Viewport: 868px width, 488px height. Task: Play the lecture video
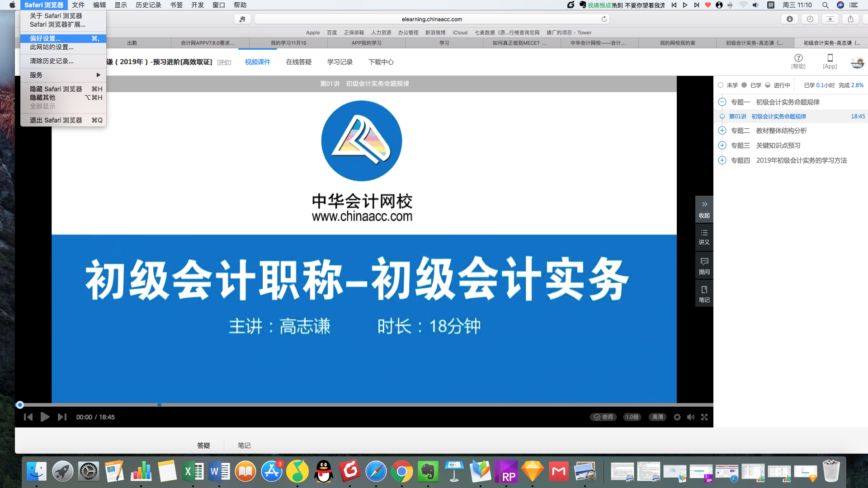[45, 417]
